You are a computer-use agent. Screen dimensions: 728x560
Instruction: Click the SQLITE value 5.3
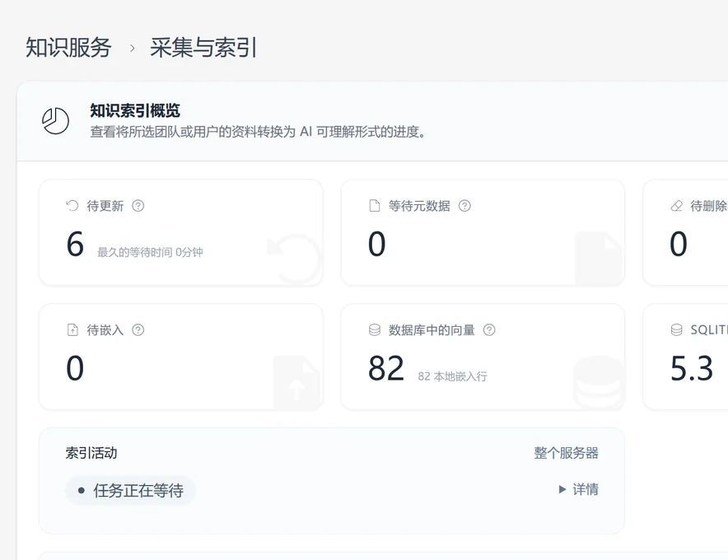point(691,368)
